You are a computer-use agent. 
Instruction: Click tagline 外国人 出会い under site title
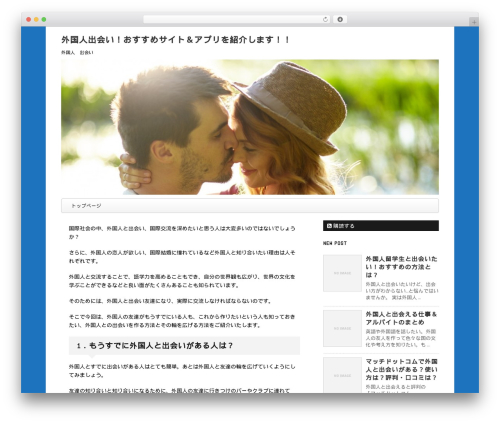coord(77,53)
